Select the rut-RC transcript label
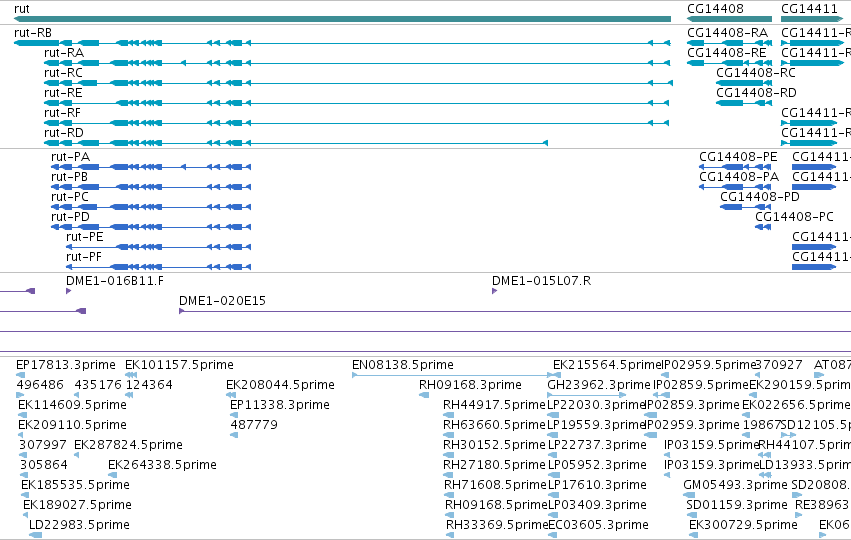 pyautogui.click(x=63, y=73)
